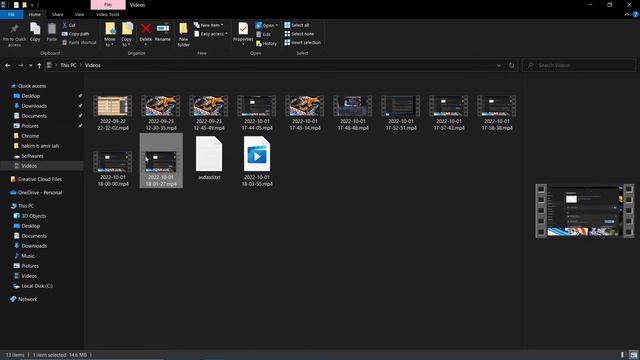Image resolution: width=640 pixels, height=360 pixels.
Task: Click Select all
Action: coord(297,25)
